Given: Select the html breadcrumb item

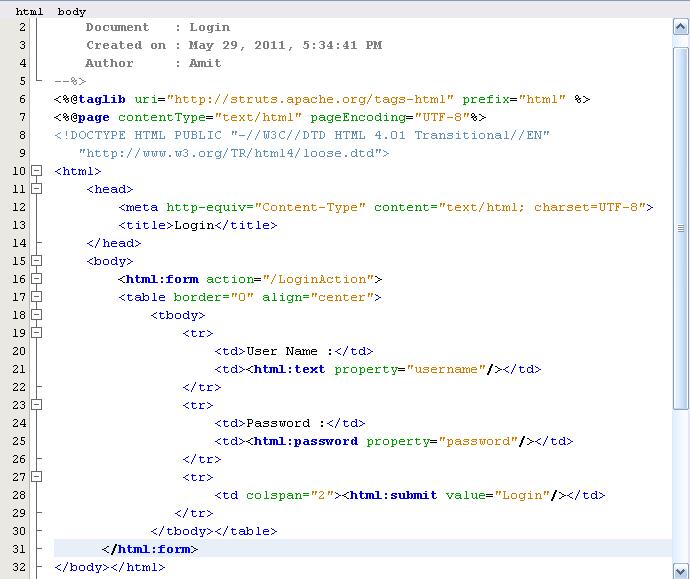Looking at the screenshot, I should pyautogui.click(x=29, y=11).
